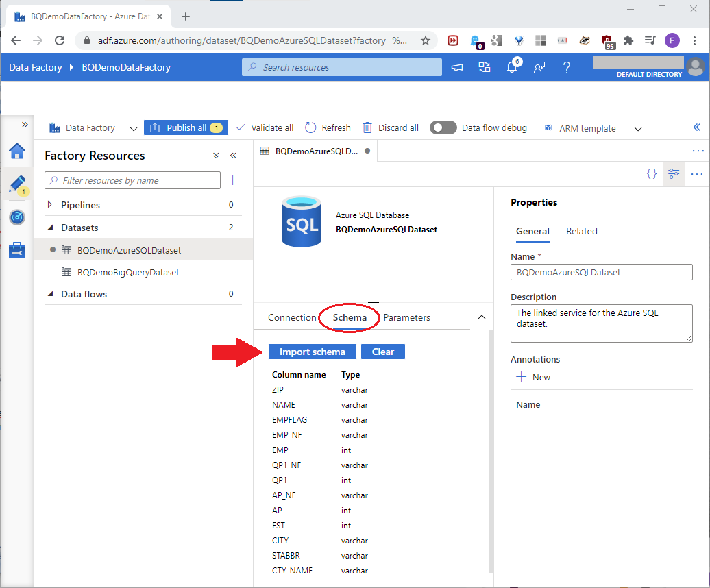Click Refresh in the toolbar
This screenshot has width=710, height=588.
pos(328,128)
